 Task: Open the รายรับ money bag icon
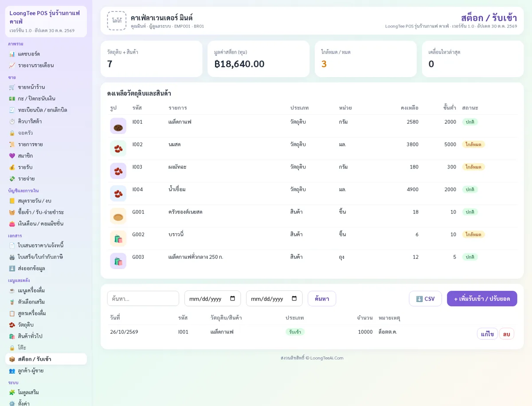(12, 168)
